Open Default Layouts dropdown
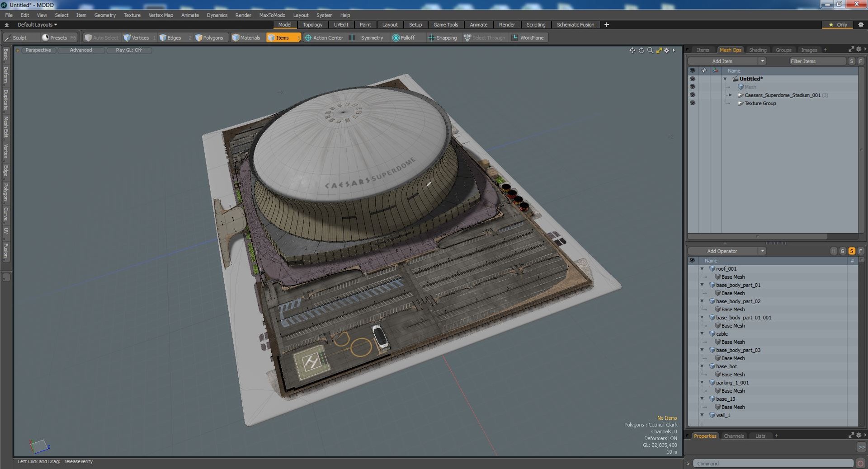Screen dimensions: 868x469 (x=37, y=25)
